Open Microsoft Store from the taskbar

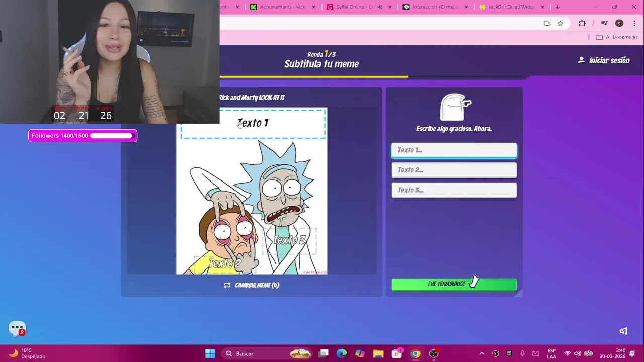click(397, 353)
